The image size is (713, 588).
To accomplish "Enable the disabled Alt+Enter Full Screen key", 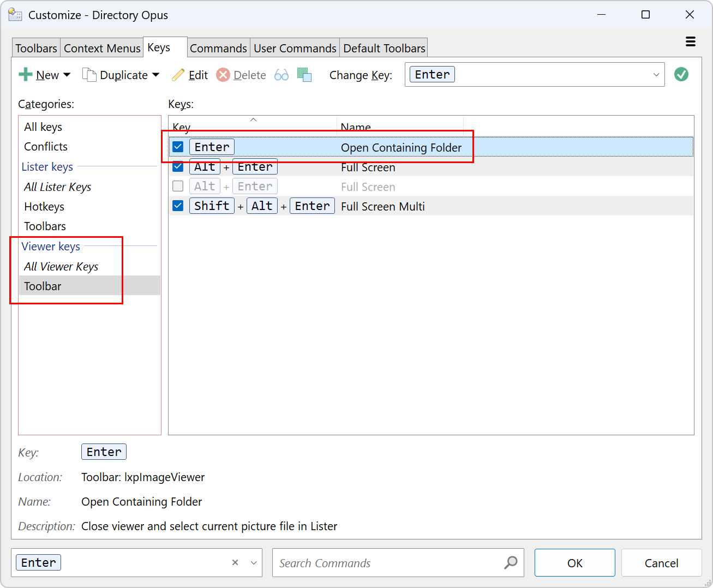I will pos(178,186).
